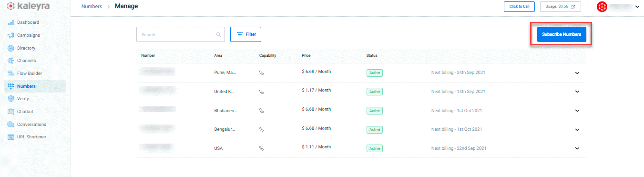Click the Campaigns megaphone icon
Image resolution: width=644 pixels, height=177 pixels.
click(x=11, y=35)
